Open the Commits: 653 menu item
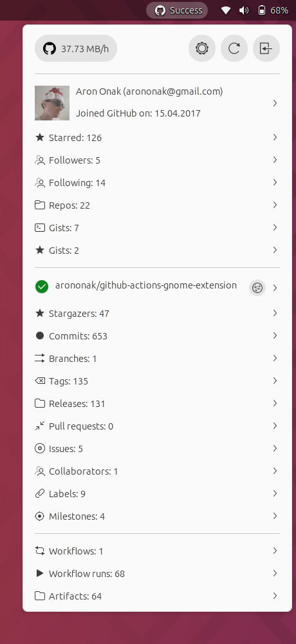Screen dimensions: 296x644 click(157, 336)
